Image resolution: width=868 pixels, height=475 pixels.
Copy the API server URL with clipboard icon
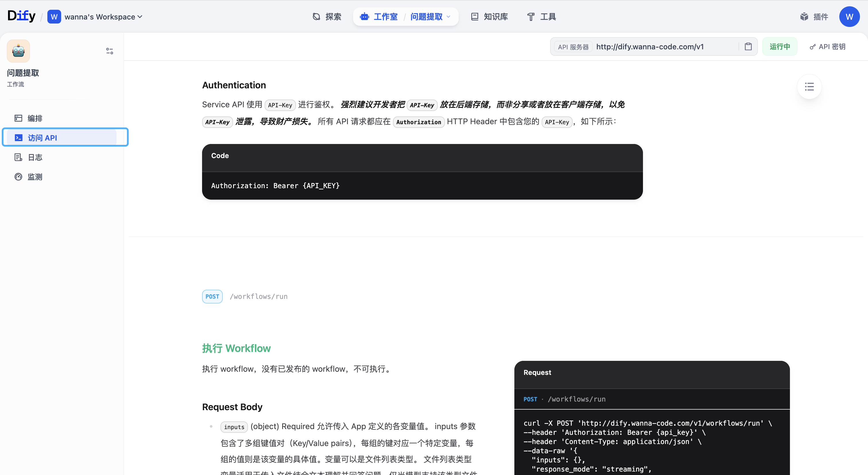748,46
